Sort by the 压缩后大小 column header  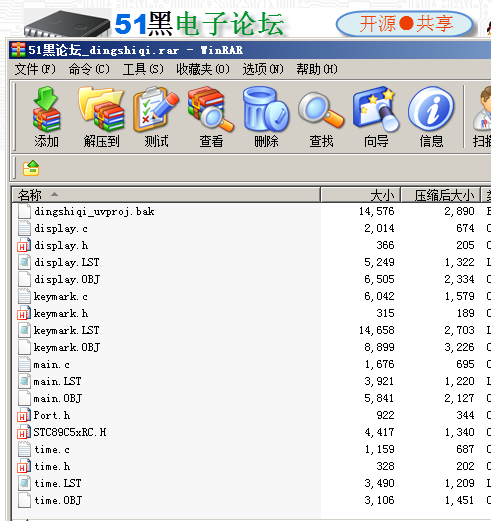(441, 195)
